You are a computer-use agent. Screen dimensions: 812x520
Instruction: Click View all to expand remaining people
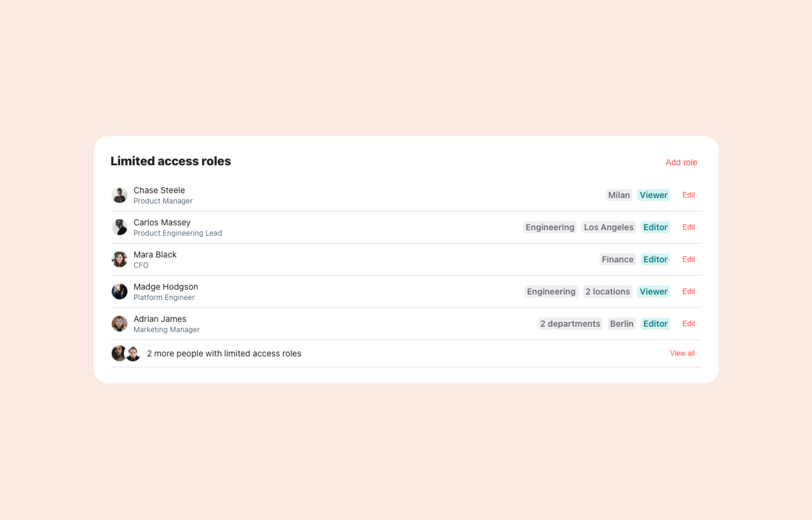coord(682,353)
